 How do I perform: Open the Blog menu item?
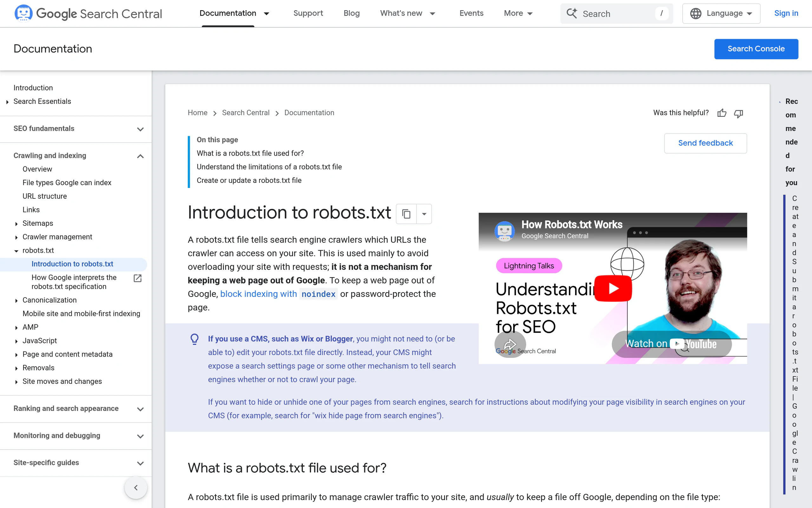[351, 13]
